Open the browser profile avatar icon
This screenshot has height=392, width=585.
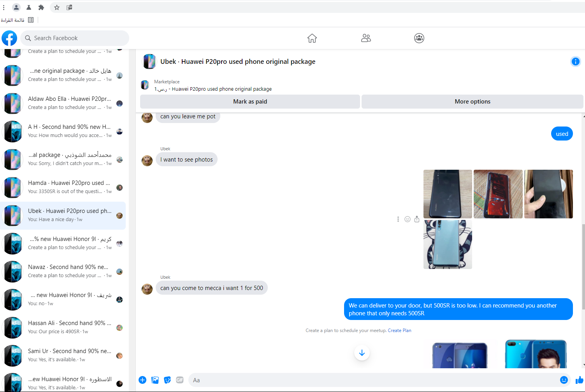coord(16,7)
